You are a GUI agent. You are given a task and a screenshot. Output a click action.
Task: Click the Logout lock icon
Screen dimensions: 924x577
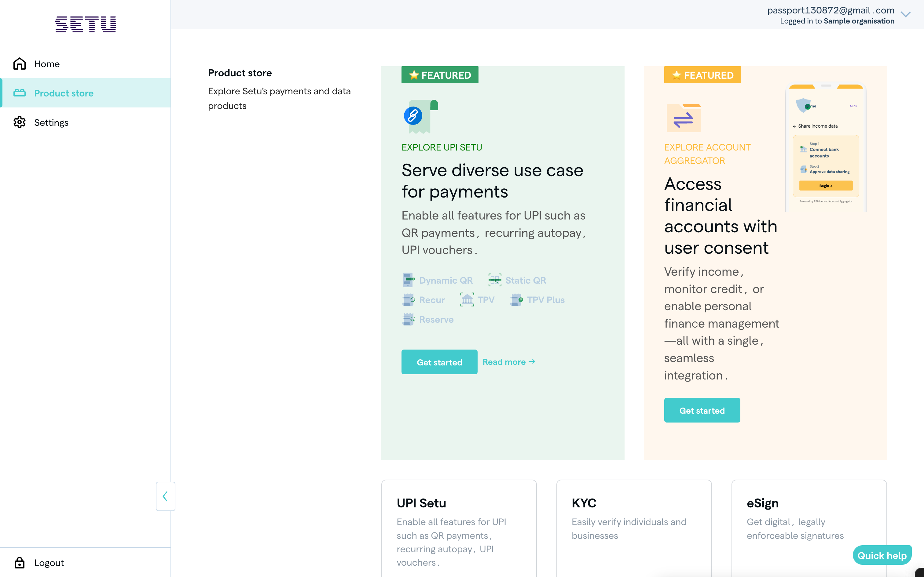(20, 562)
